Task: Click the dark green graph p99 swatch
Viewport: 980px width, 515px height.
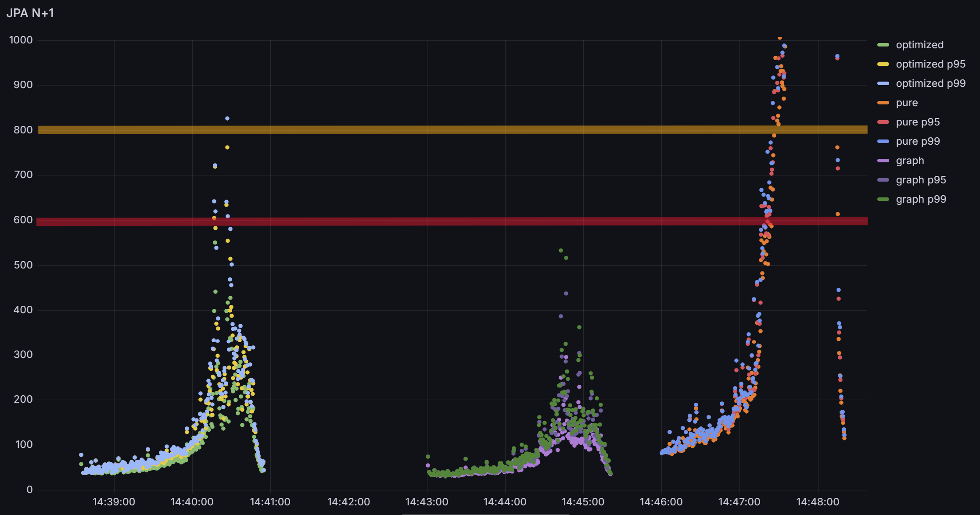Action: pyautogui.click(x=883, y=199)
